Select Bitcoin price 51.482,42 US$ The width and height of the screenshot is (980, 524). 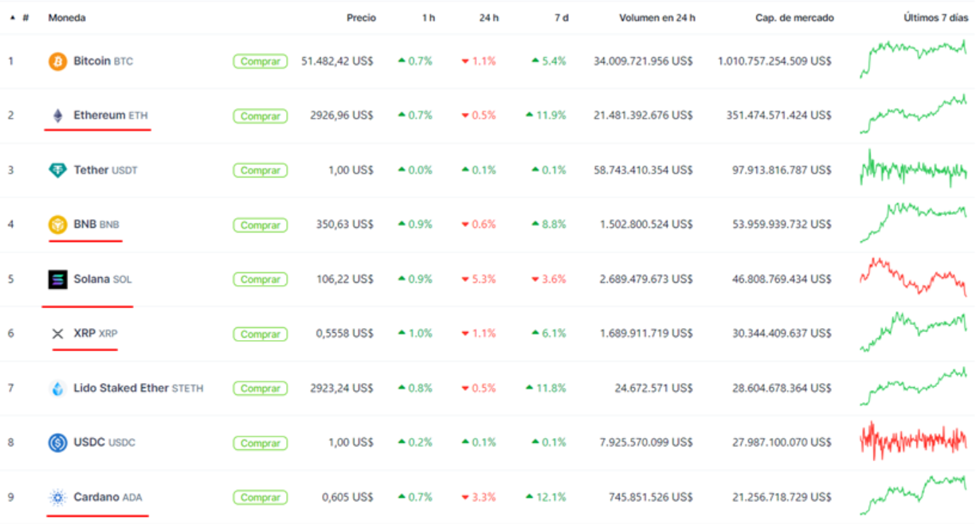click(x=337, y=61)
